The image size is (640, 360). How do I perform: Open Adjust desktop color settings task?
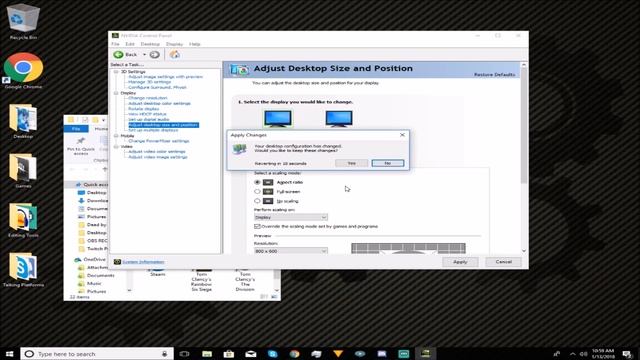coord(159,103)
